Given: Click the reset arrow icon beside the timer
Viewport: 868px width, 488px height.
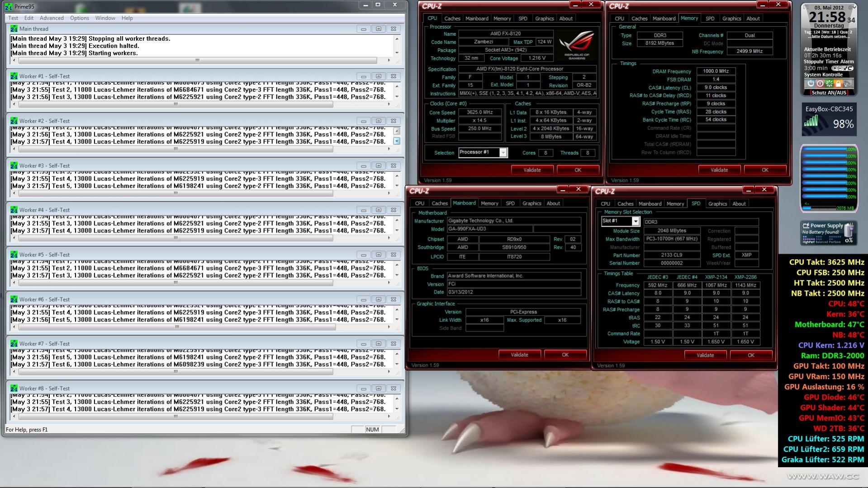Looking at the screenshot, I should pos(850,68).
